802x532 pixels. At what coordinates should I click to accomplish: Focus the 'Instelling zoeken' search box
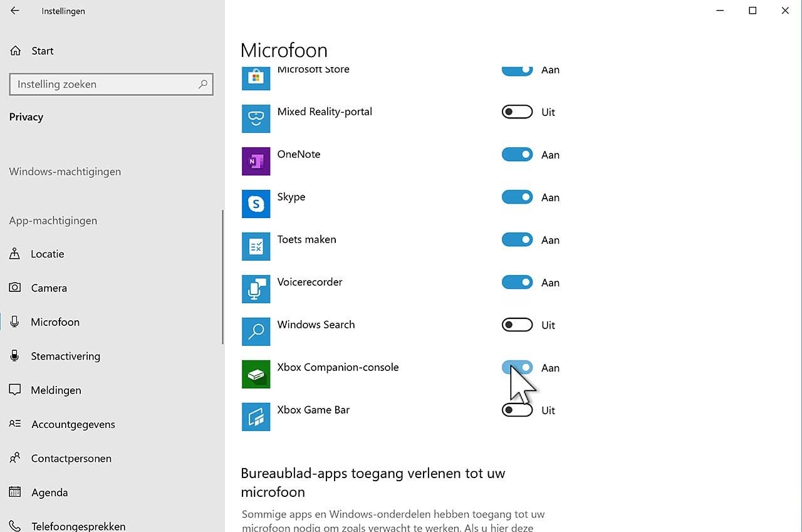pyautogui.click(x=112, y=84)
